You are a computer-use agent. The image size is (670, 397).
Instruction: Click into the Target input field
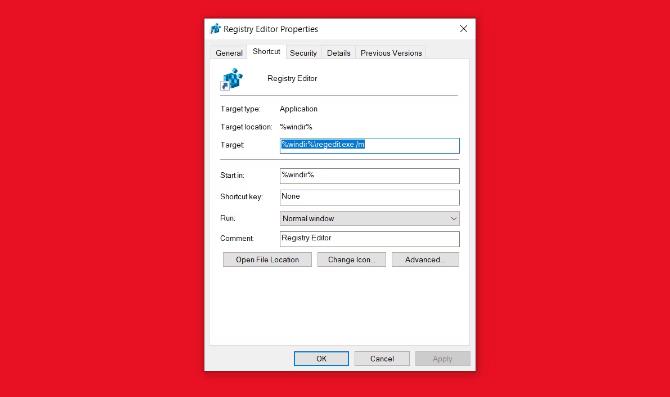(370, 146)
